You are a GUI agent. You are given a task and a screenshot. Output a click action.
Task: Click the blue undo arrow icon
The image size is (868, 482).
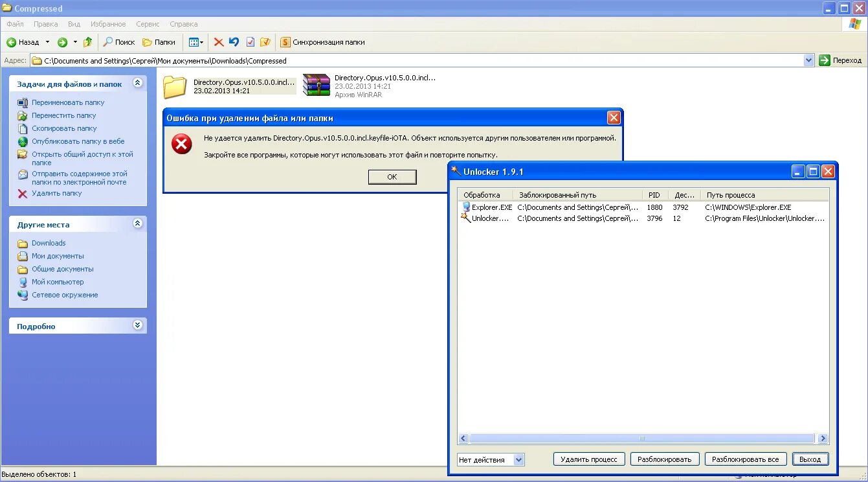pos(234,42)
